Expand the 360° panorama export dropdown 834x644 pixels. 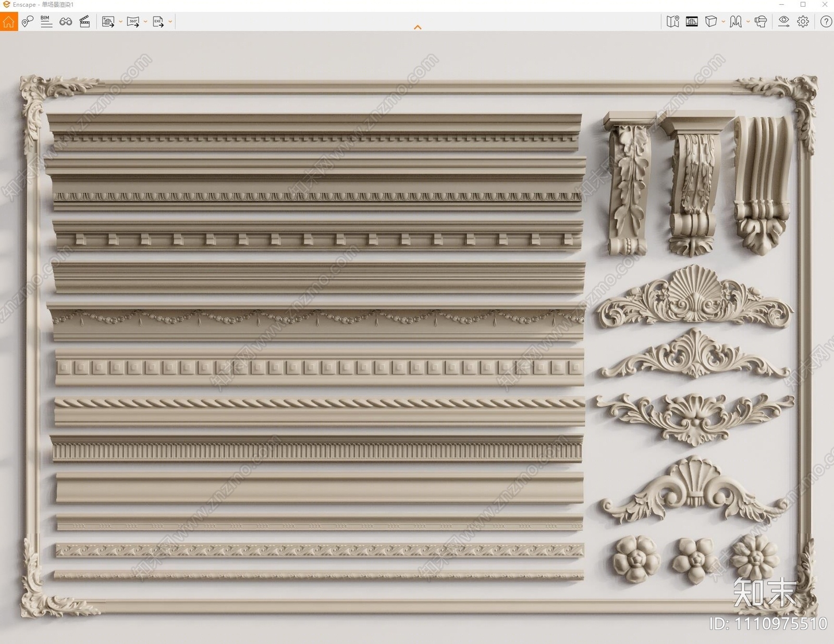[x=145, y=22]
